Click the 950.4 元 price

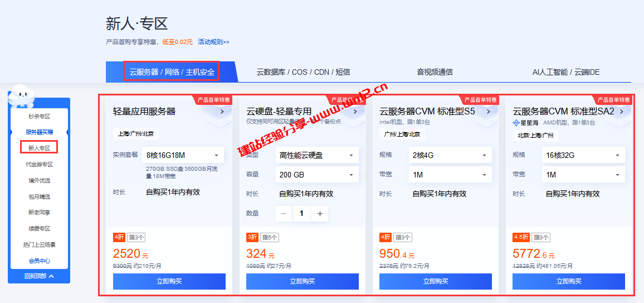(397, 254)
